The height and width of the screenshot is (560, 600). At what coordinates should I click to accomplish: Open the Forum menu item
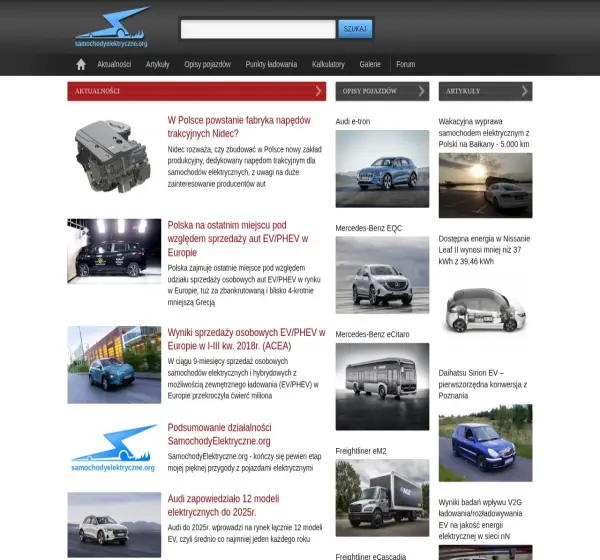[x=406, y=64]
